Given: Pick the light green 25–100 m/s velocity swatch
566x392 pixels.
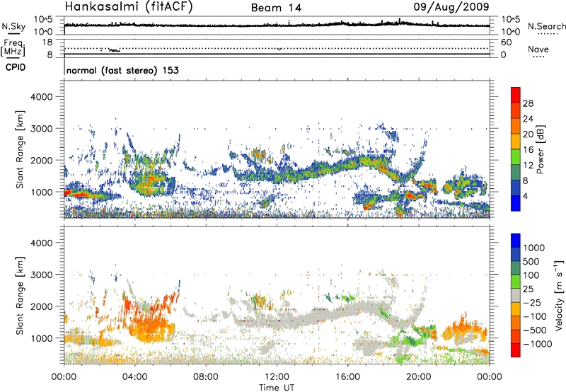Looking at the screenshot, I should [x=516, y=282].
